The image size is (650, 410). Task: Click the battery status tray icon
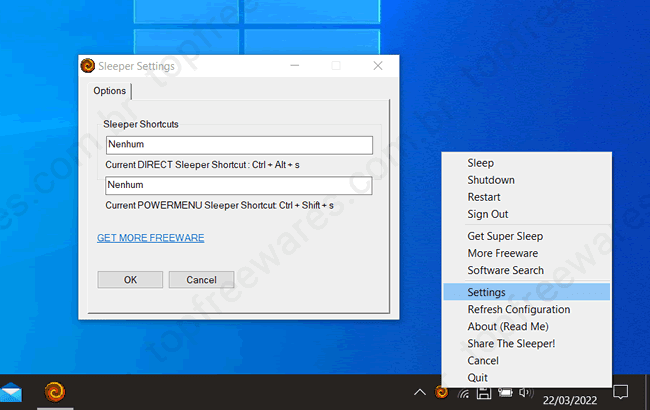(505, 393)
